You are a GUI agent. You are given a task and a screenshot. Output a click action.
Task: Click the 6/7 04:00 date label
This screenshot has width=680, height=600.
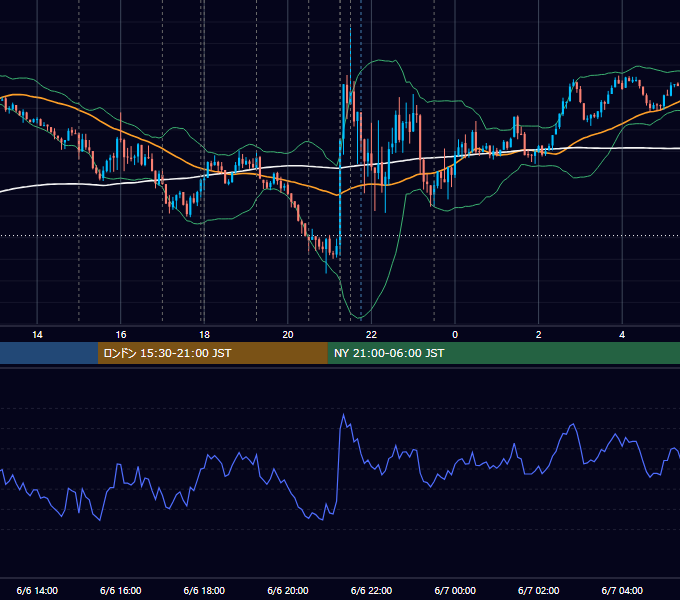point(622,590)
